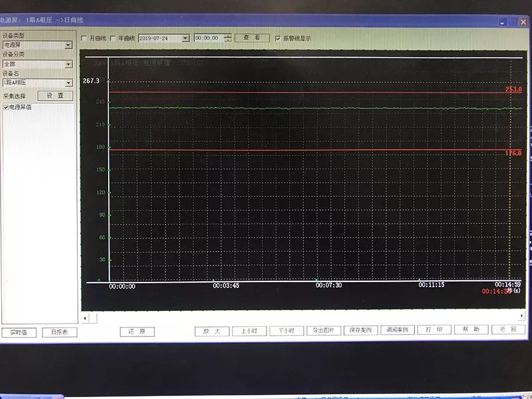The height and width of the screenshot is (399, 532).
Task: Enable the 年曲线 yearly curve checkbox
Action: pyautogui.click(x=113, y=38)
